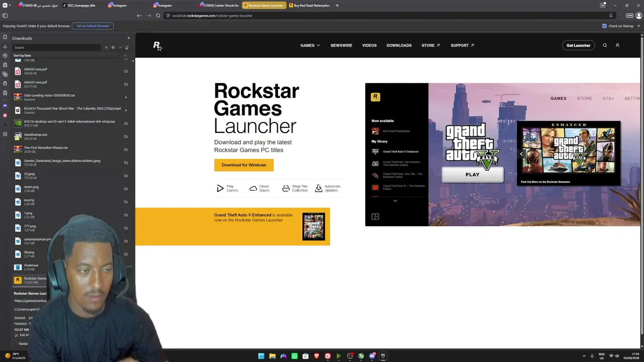644x362 pixels.
Task: Open the Windows Start menu
Action: tap(261, 356)
